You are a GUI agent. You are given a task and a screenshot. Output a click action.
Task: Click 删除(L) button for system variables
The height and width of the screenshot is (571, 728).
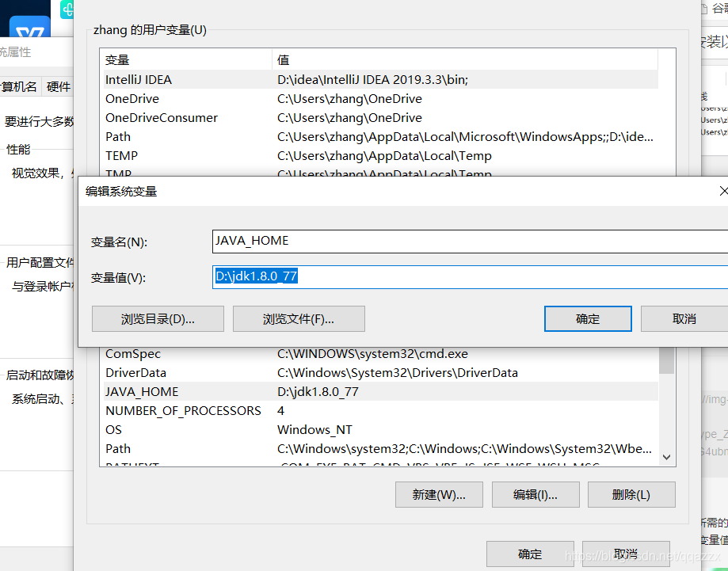click(631, 495)
